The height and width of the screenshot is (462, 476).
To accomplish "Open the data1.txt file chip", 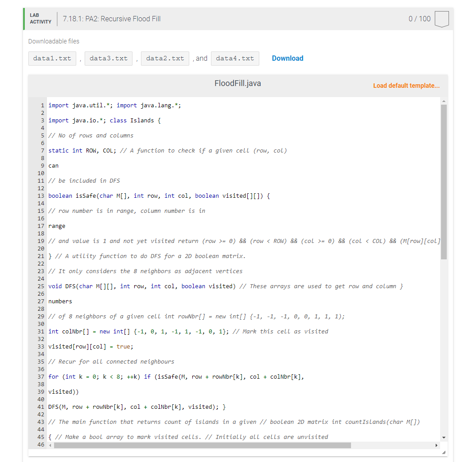I will (x=52, y=59).
